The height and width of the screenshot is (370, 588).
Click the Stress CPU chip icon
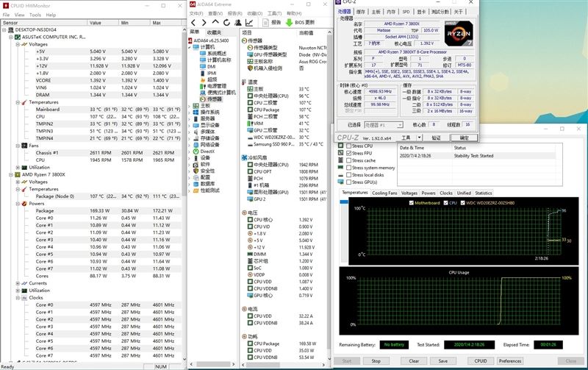340,146
